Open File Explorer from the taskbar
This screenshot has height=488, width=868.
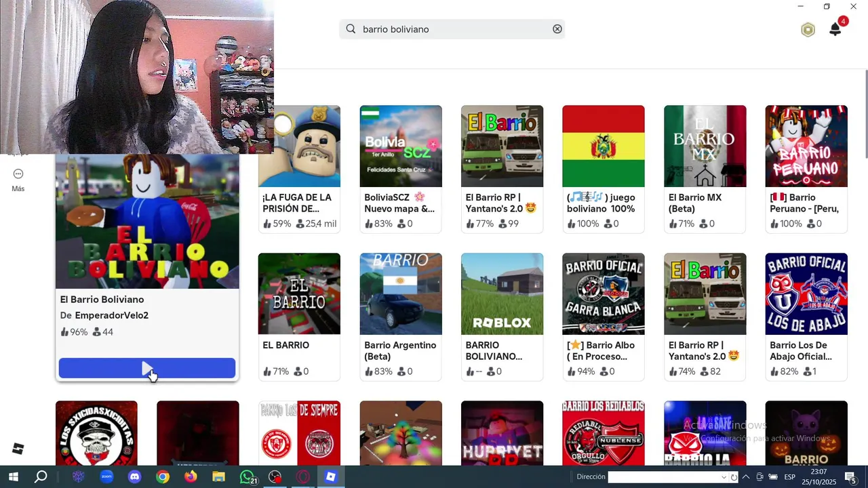(218, 476)
